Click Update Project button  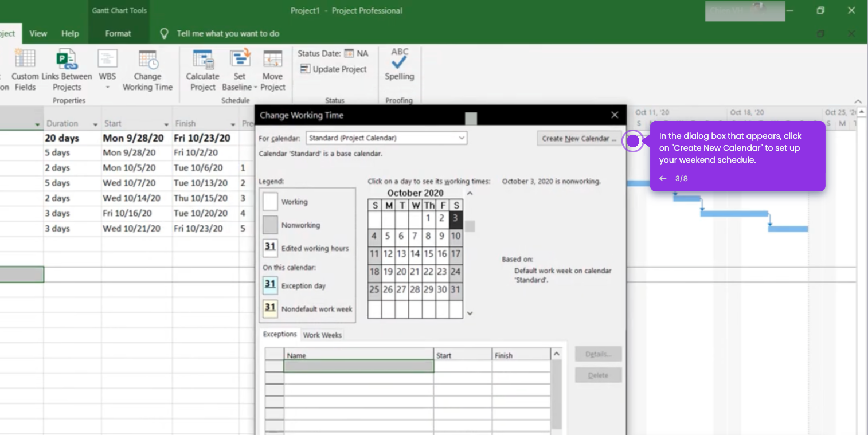point(334,69)
